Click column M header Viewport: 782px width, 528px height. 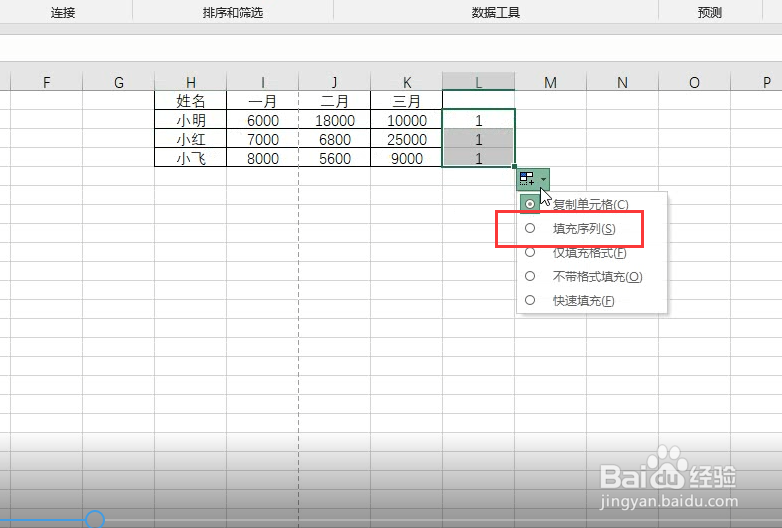551,82
